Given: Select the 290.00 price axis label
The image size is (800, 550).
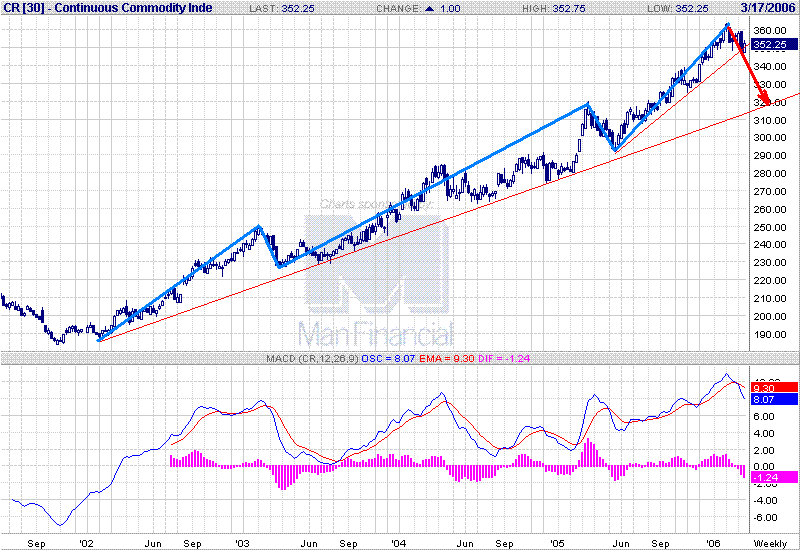Looking at the screenshot, I should pos(769,156).
